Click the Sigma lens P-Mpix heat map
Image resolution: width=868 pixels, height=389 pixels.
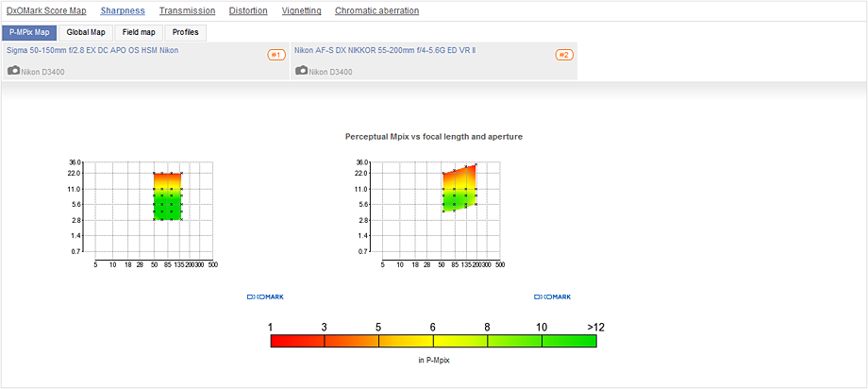168,196
